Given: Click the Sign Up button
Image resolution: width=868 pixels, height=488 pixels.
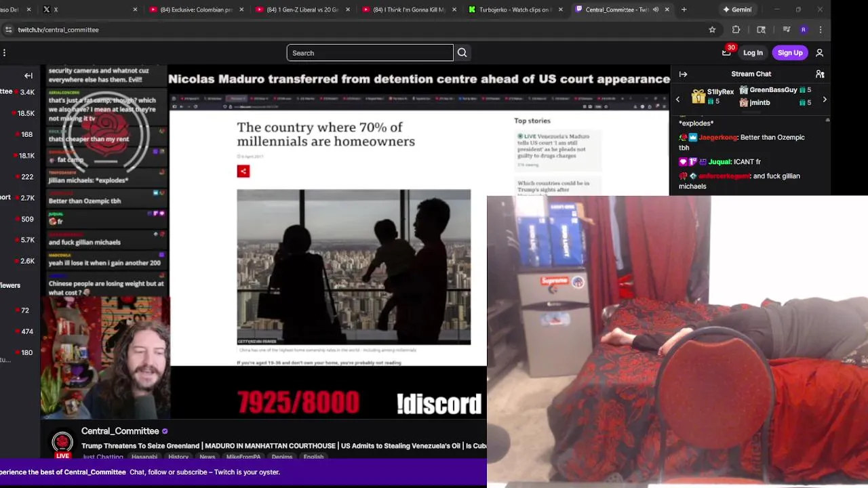Looking at the screenshot, I should 790,53.
